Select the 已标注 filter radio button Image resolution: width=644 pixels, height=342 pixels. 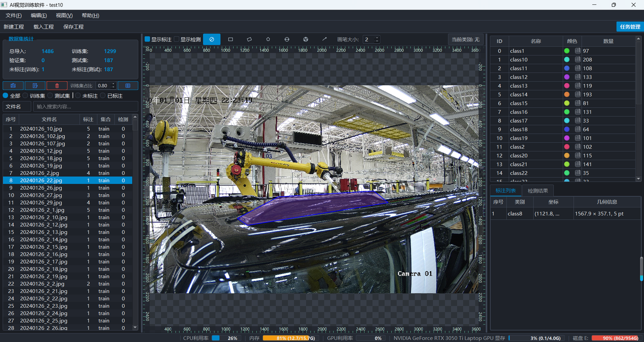click(103, 96)
